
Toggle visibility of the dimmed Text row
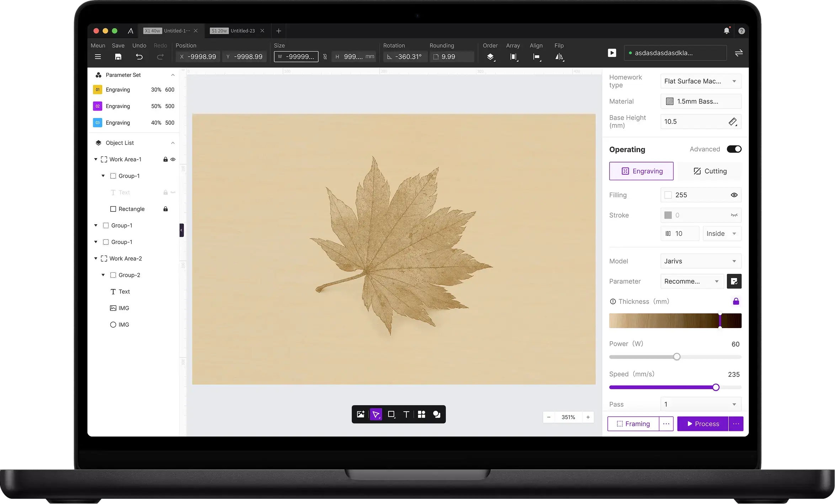tap(173, 192)
